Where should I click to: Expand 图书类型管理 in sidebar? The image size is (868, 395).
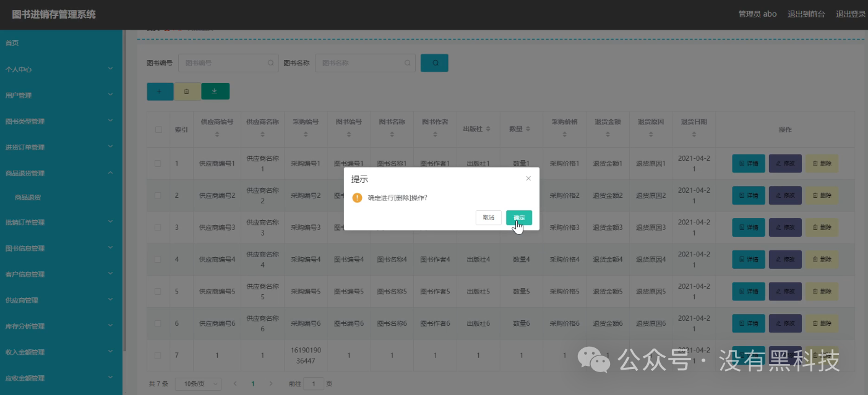[x=61, y=121]
